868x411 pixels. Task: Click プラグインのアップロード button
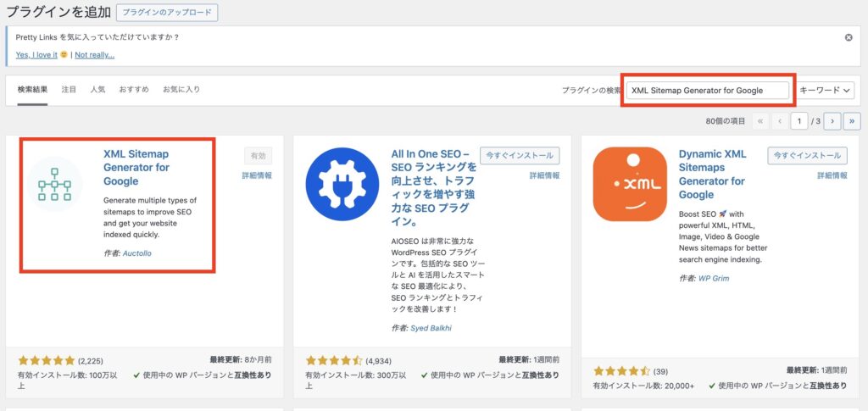coord(166,13)
